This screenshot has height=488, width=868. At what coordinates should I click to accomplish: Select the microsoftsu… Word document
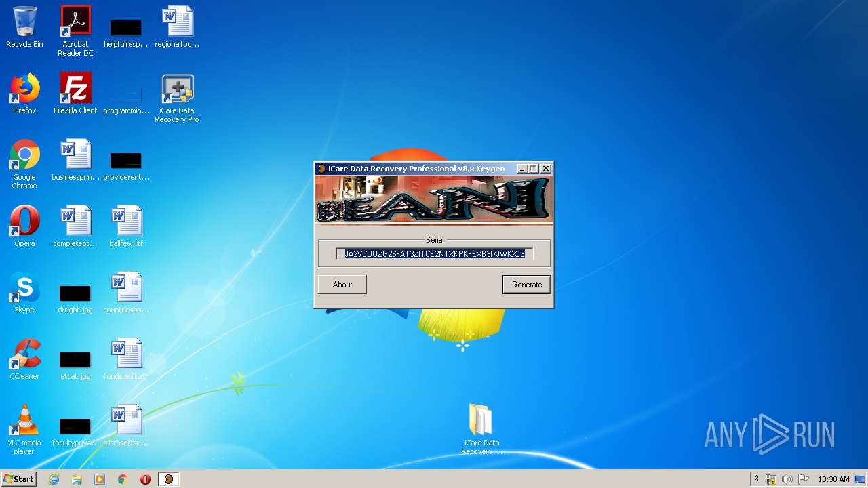pos(125,426)
